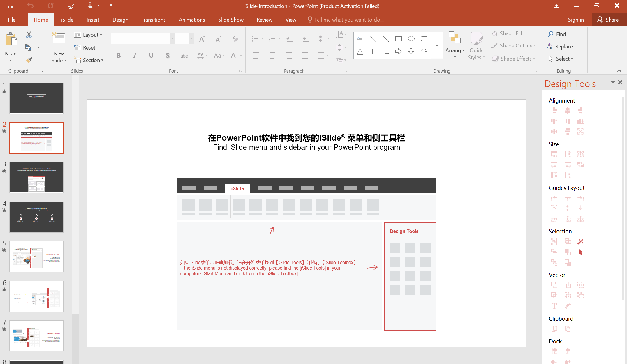Click the Replace button
Image resolution: width=627 pixels, height=364 pixels.
click(560, 46)
